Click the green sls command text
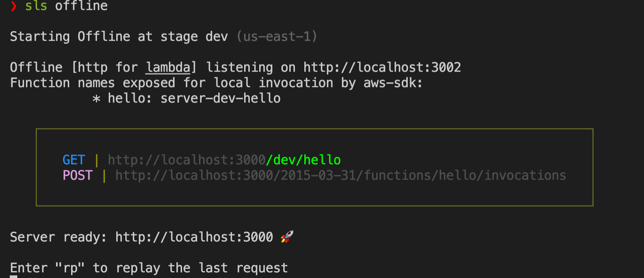This screenshot has height=278, width=644. [36, 6]
